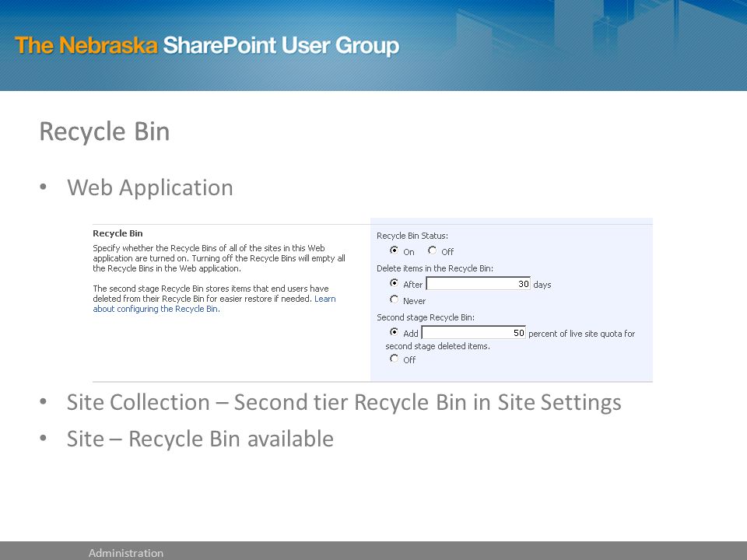Click the Specify whether Recycle Bins paragraph
This screenshot has width=747, height=560.
click(219, 258)
